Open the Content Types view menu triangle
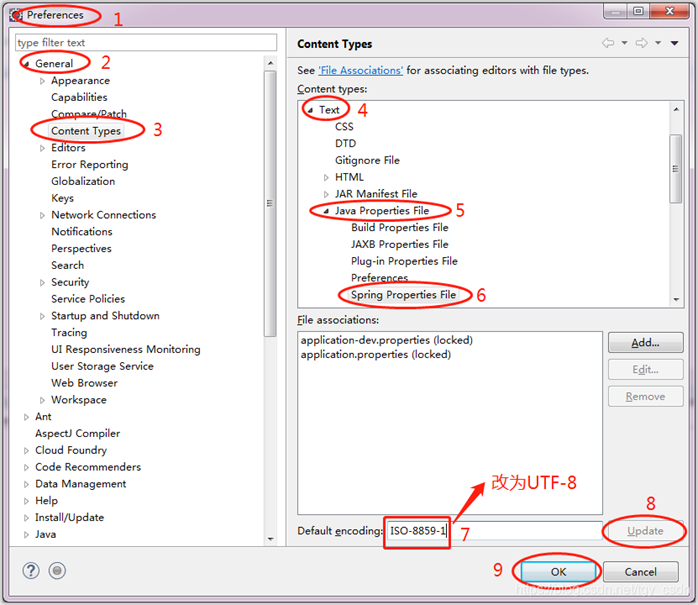The height and width of the screenshot is (605, 698). [674, 43]
